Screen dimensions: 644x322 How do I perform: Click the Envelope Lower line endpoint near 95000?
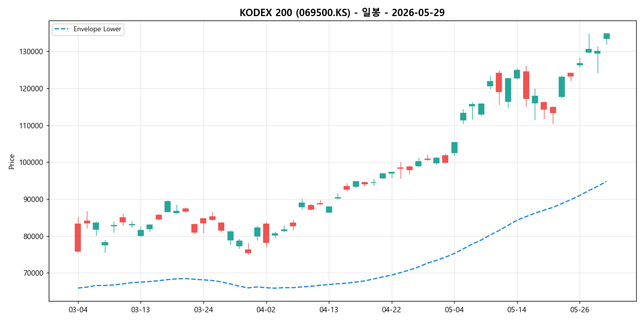(x=606, y=181)
